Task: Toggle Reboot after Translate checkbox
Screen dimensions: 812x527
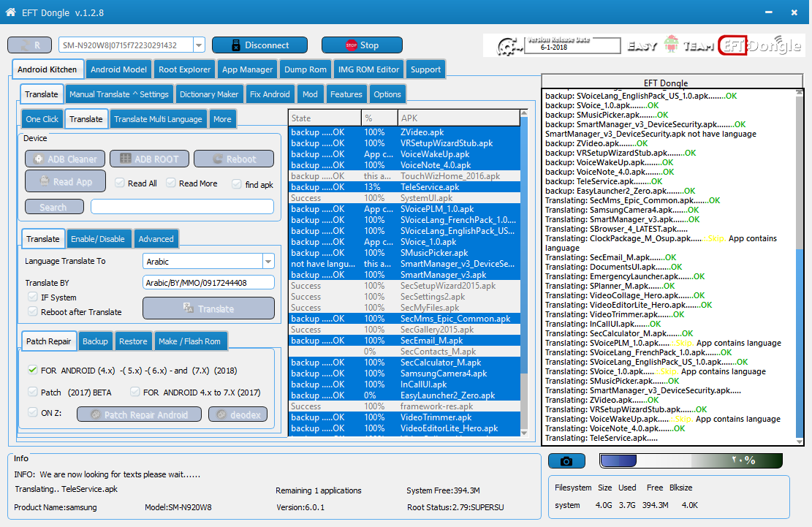Action: pyautogui.click(x=33, y=311)
